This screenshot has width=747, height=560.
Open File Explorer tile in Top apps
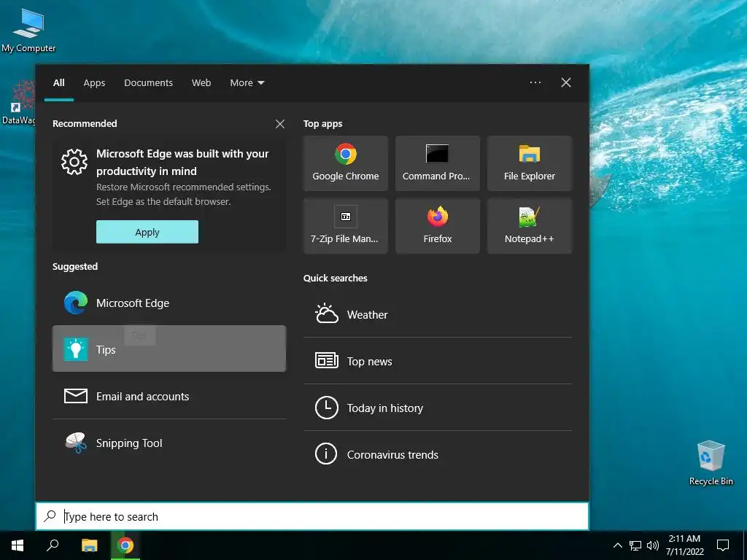530,163
